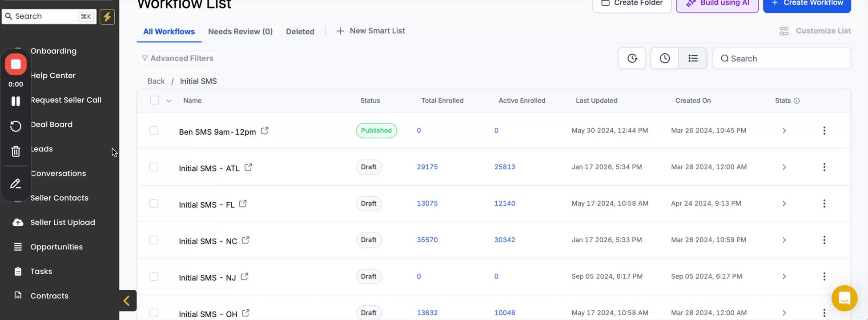Tick the Initial SMS - NC checkbox
Screen dimensions: 868x320
[x=154, y=240]
